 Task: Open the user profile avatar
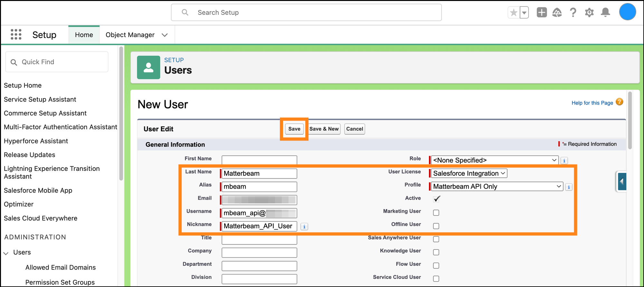click(628, 12)
